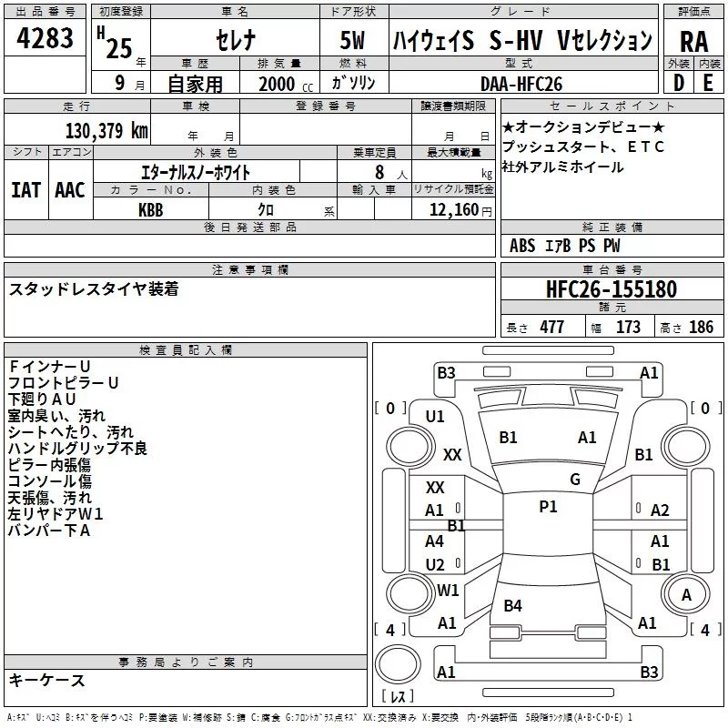Click the G windshield chip marker
The image size is (728, 728).
click(x=575, y=480)
